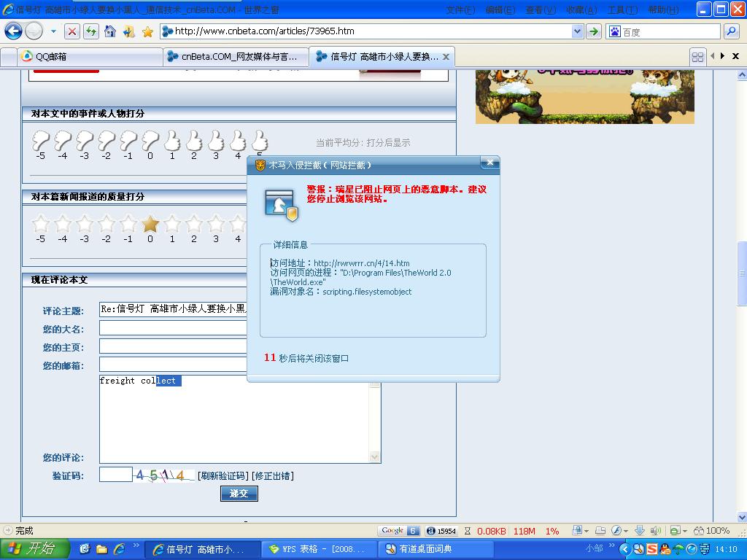The height and width of the screenshot is (560, 747).
Task: Rate the event -5 thumbs down
Action: (41, 141)
